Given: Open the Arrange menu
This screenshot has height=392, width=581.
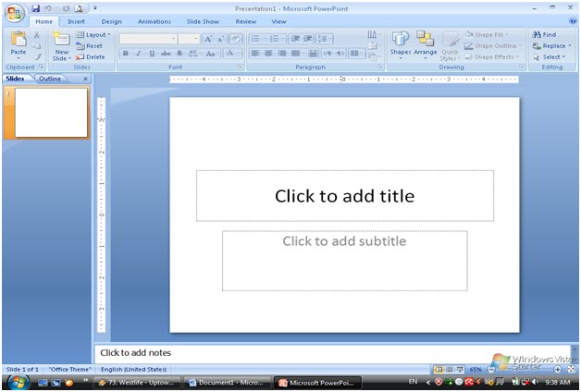Looking at the screenshot, I should (425, 44).
